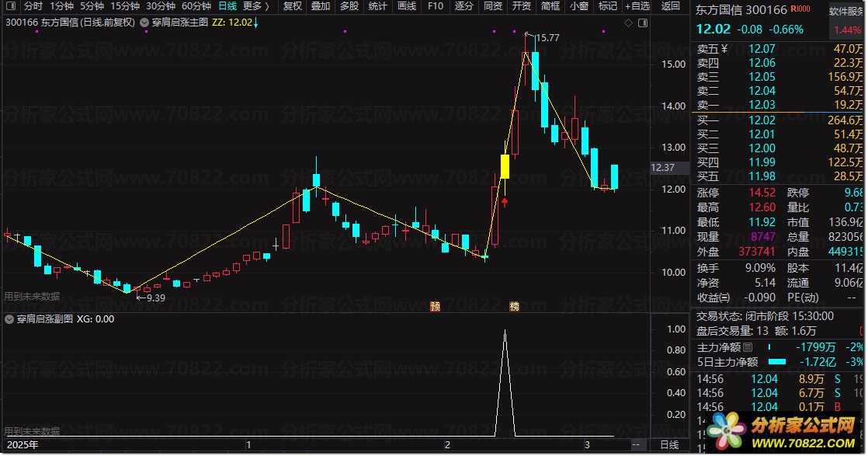The height and width of the screenshot is (456, 868).
Task: Click stock name 东方国信 300166 header
Action: (741, 9)
